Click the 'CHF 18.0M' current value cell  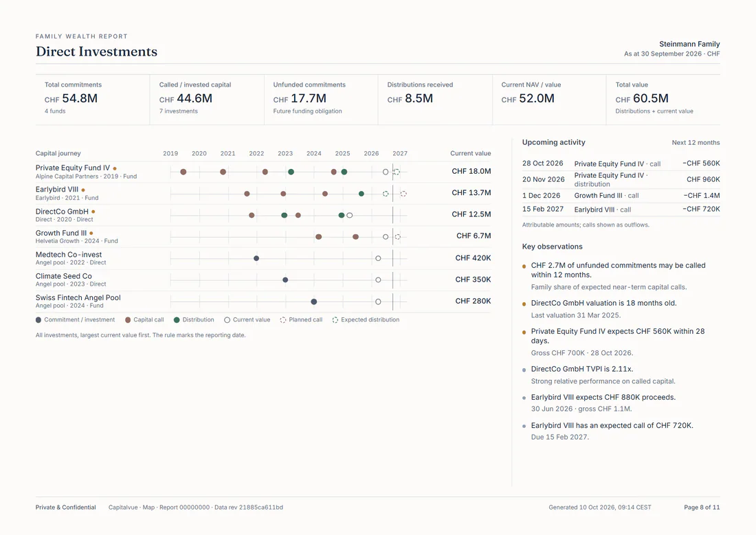click(x=471, y=171)
